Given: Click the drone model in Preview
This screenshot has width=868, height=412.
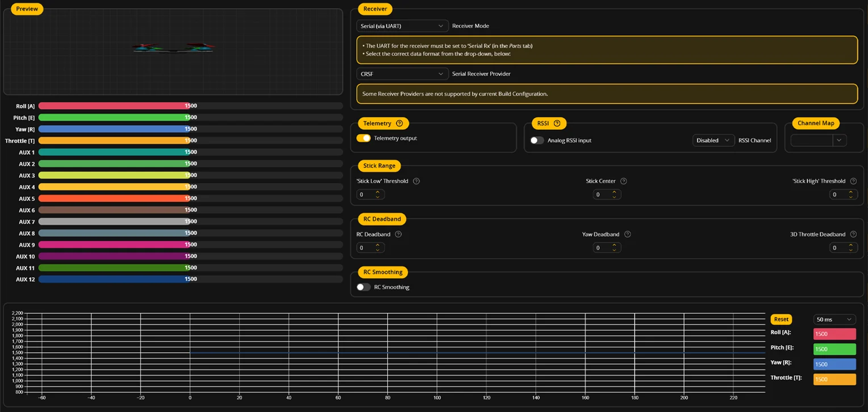Looking at the screenshot, I should (174, 48).
